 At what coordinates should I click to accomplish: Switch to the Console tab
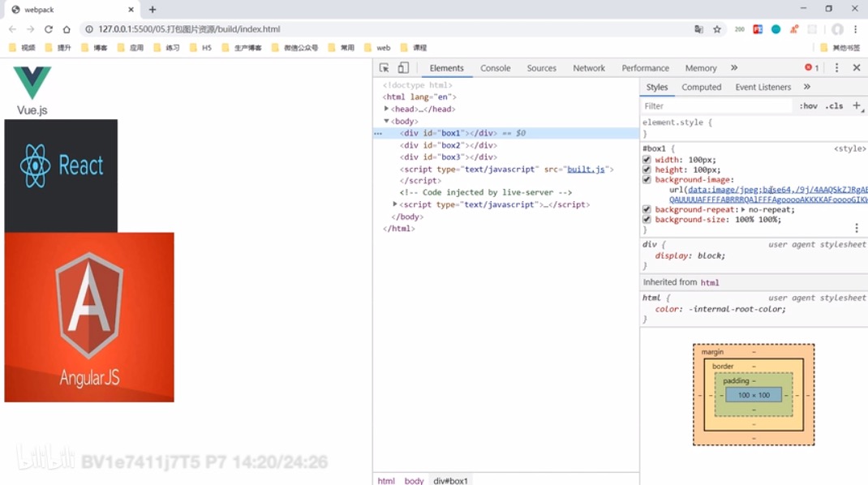click(x=496, y=68)
